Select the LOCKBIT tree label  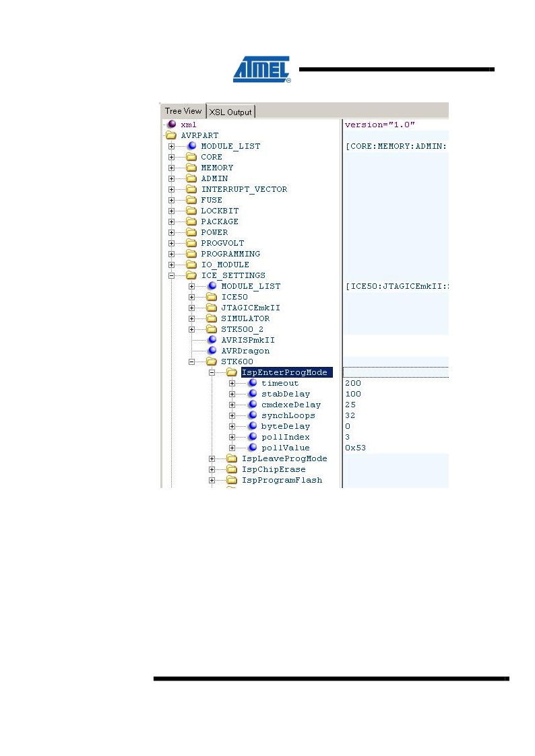click(x=220, y=211)
